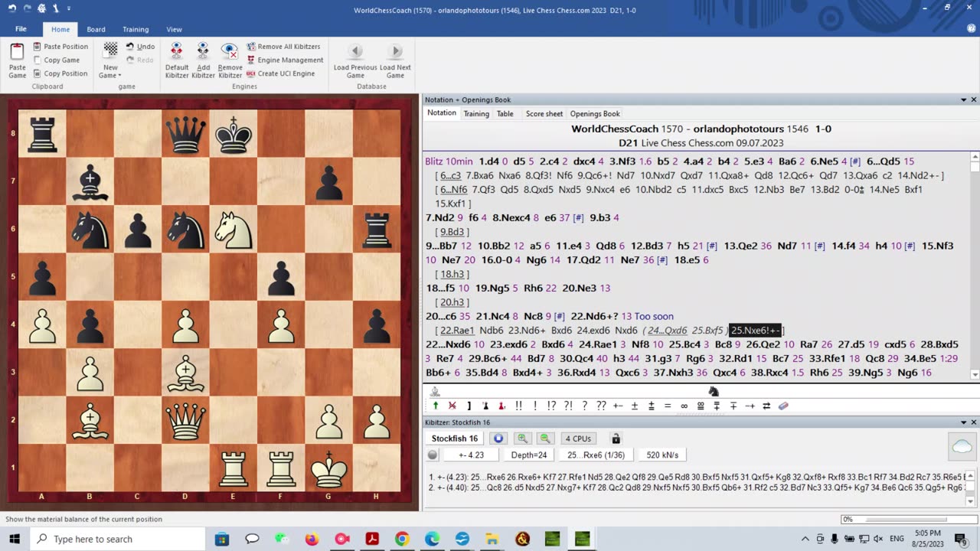Image resolution: width=980 pixels, height=551 pixels.
Task: Click the +- 4.23 evaluation field
Action: [x=471, y=455]
